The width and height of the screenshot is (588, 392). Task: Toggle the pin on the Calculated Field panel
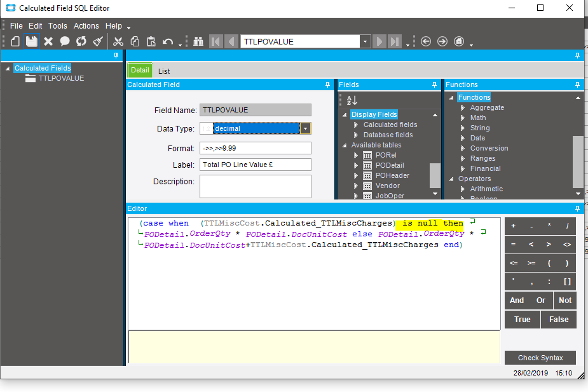point(327,84)
